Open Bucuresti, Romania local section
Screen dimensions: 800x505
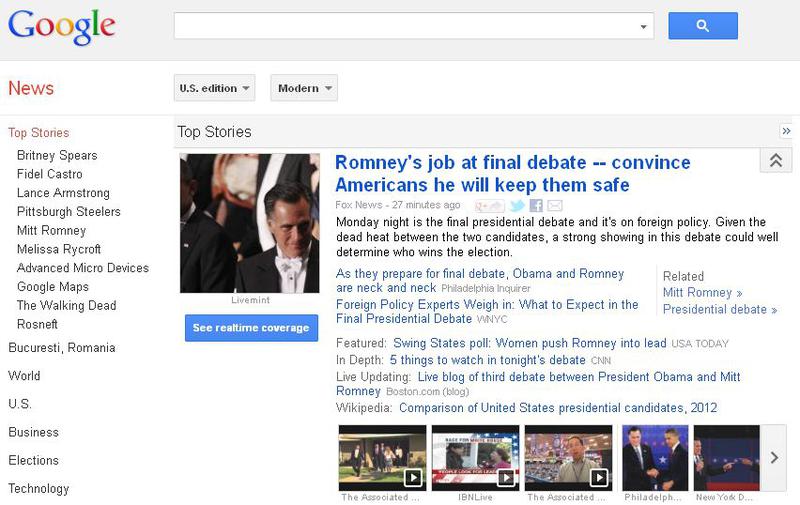pos(62,348)
